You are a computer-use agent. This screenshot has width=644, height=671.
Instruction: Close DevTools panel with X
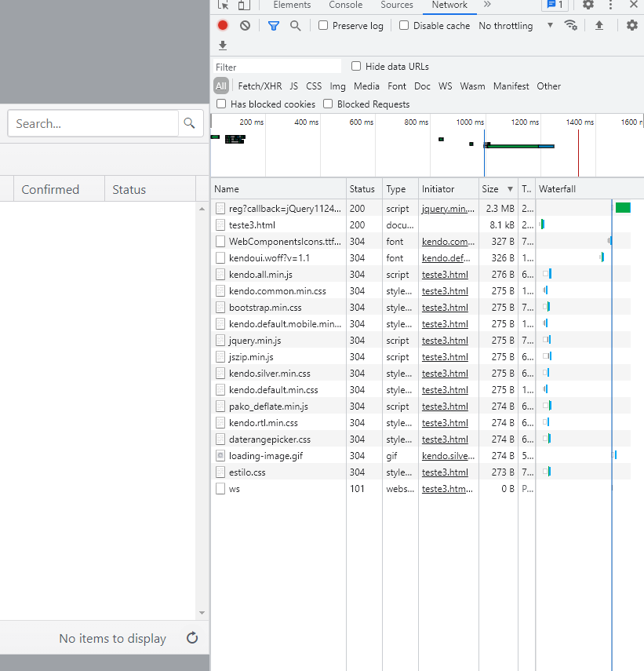pyautogui.click(x=634, y=5)
